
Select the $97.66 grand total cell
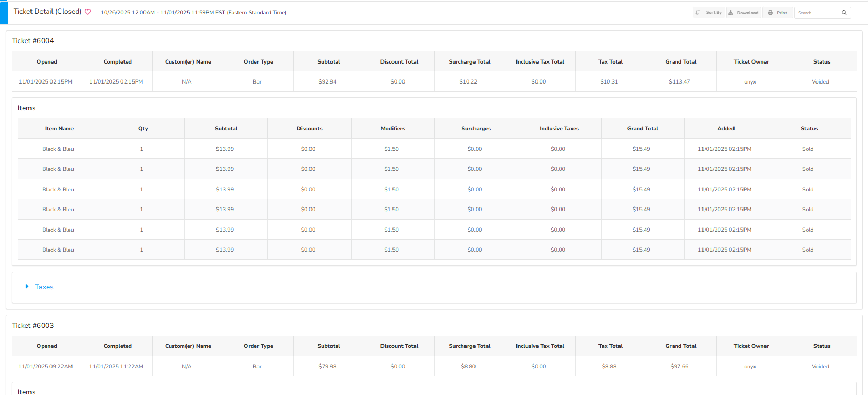point(679,367)
